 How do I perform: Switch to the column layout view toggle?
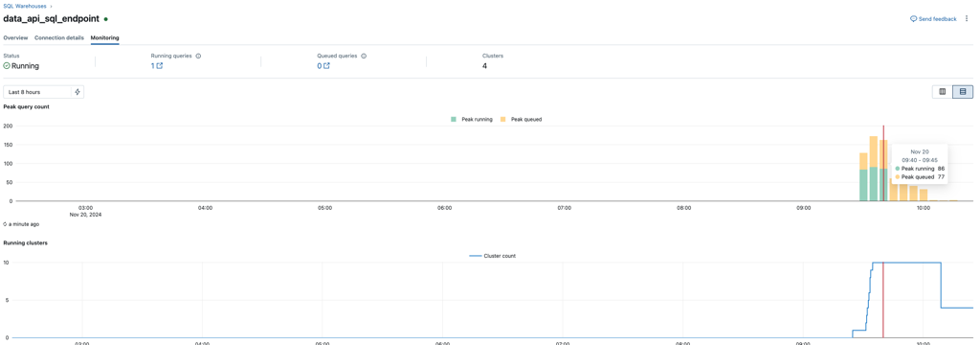[x=943, y=92]
